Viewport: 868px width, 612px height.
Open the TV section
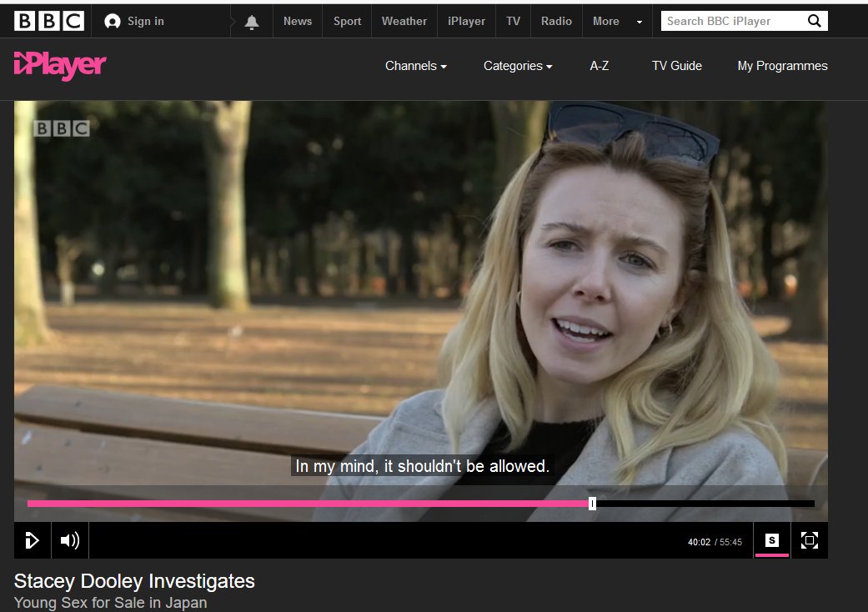pyautogui.click(x=513, y=21)
